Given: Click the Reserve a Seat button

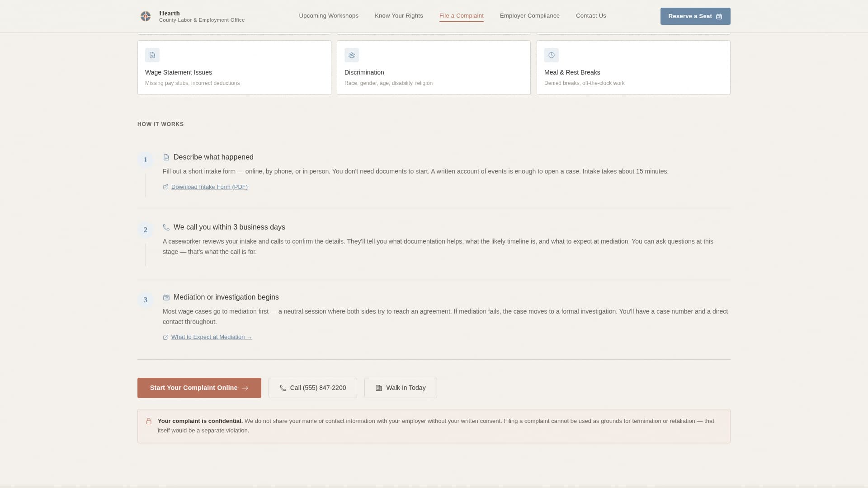Looking at the screenshot, I should point(695,16).
